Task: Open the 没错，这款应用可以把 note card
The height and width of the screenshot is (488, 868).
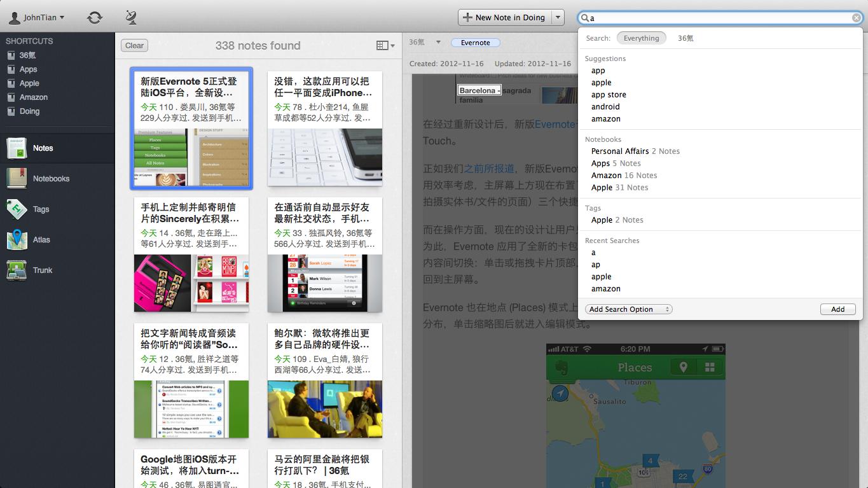Action: pyautogui.click(x=325, y=129)
